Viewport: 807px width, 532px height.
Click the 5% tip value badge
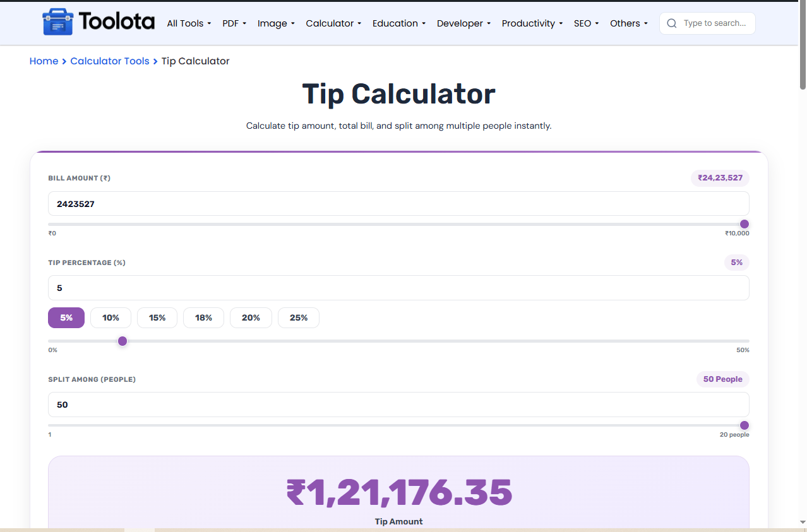(737, 262)
